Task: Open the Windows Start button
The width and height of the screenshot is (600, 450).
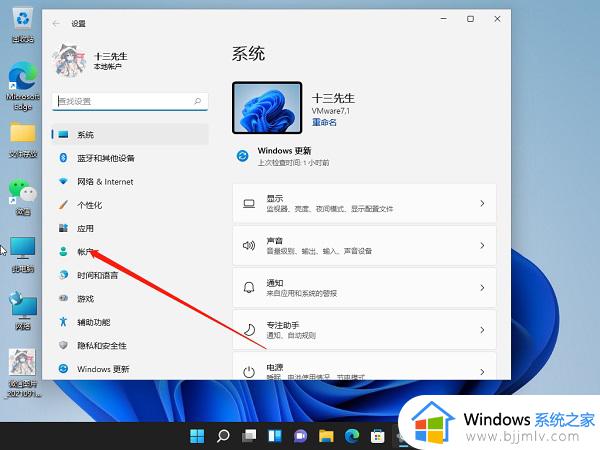Action: [197, 436]
